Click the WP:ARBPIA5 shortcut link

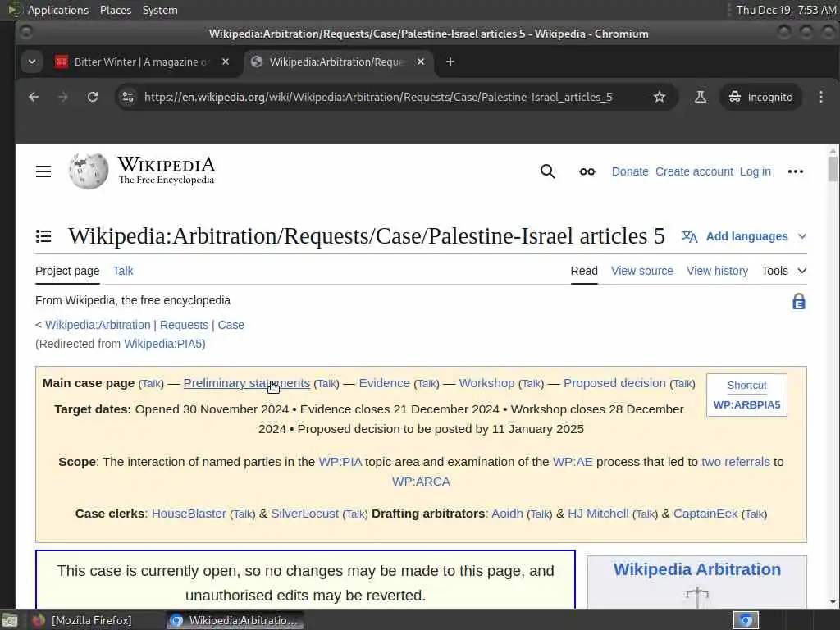746,405
